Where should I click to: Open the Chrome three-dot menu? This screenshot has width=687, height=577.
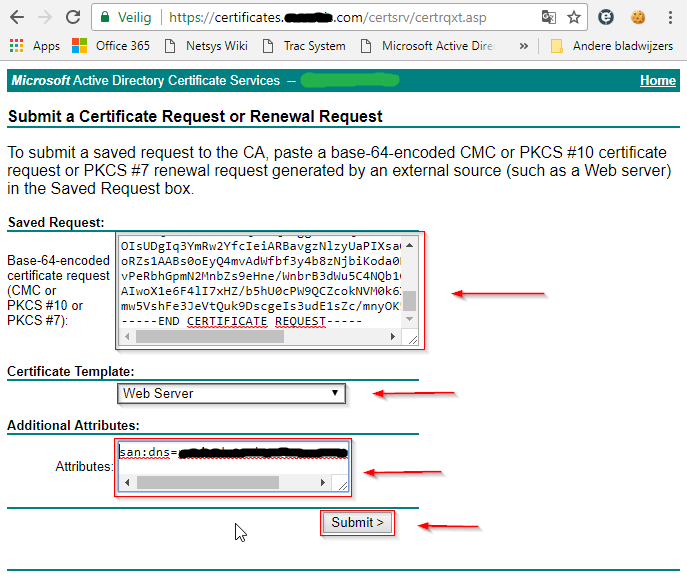(667, 17)
